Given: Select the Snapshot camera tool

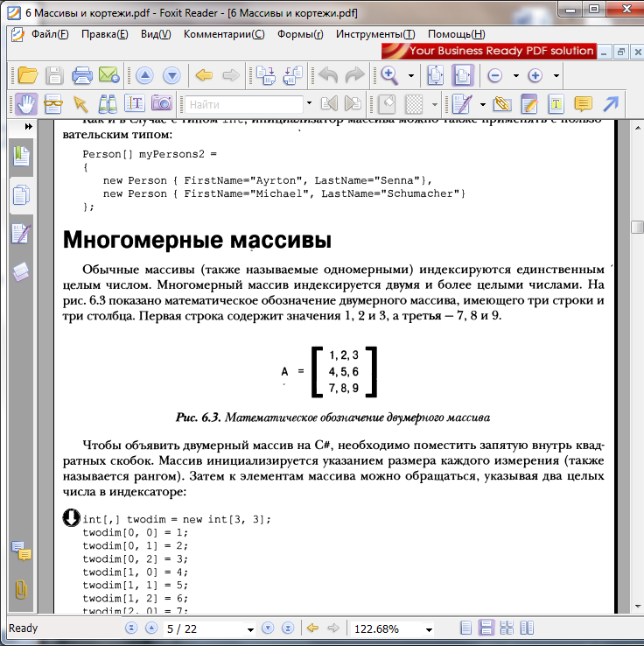Looking at the screenshot, I should click(x=161, y=103).
